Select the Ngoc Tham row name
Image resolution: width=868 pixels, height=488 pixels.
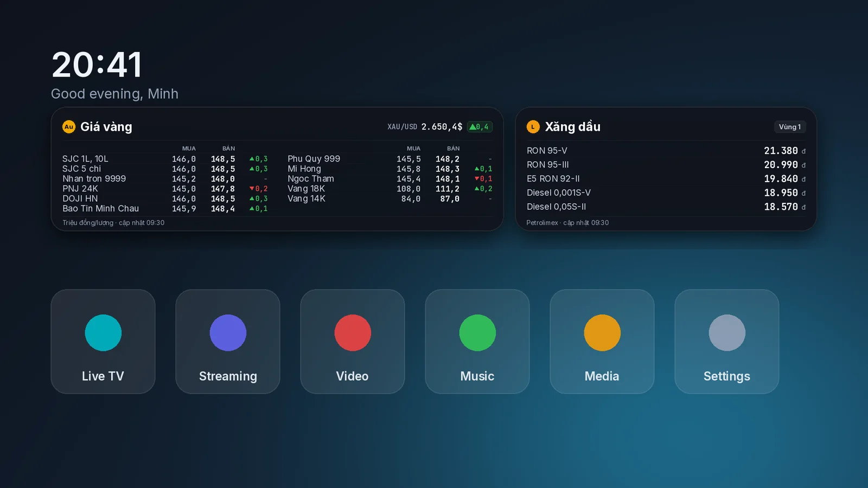pyautogui.click(x=311, y=179)
